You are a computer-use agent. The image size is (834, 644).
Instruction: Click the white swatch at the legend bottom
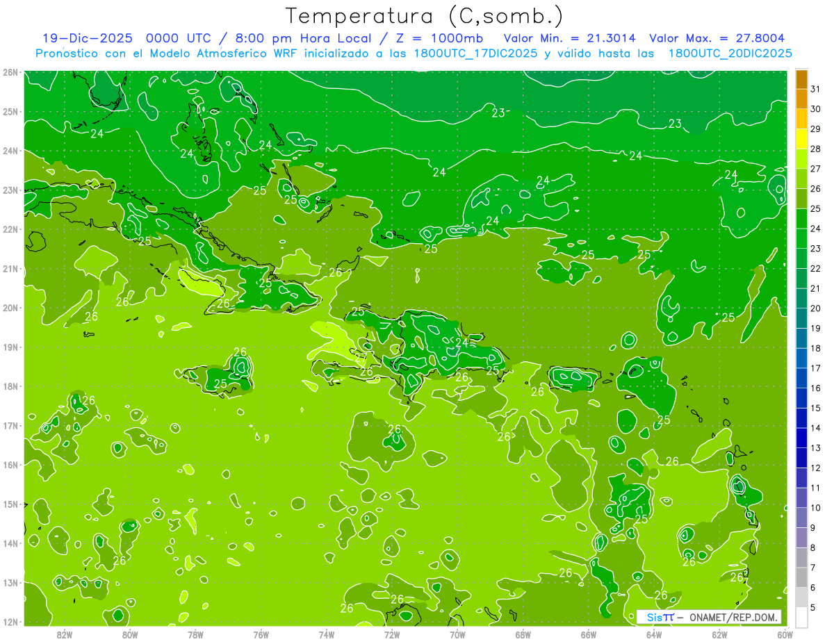pyautogui.click(x=801, y=617)
